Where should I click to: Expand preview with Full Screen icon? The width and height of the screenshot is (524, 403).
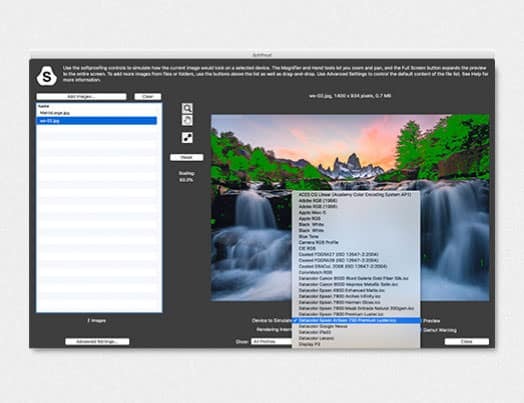point(187,138)
